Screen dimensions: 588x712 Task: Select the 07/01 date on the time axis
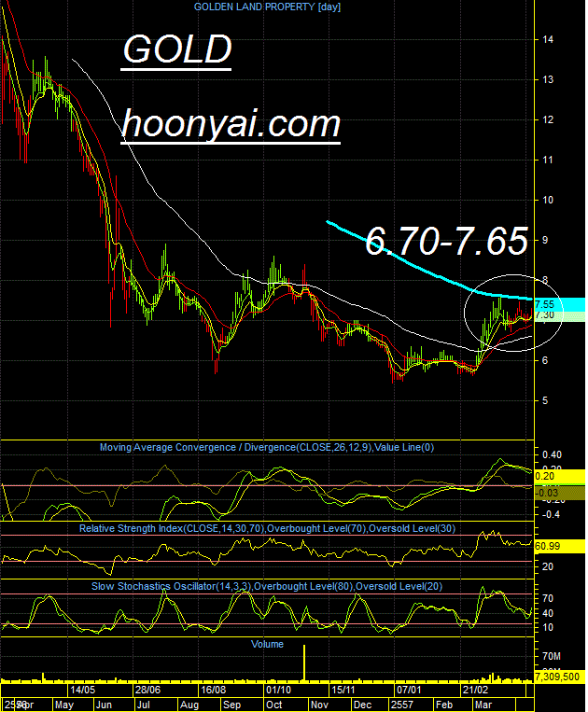coord(409,691)
